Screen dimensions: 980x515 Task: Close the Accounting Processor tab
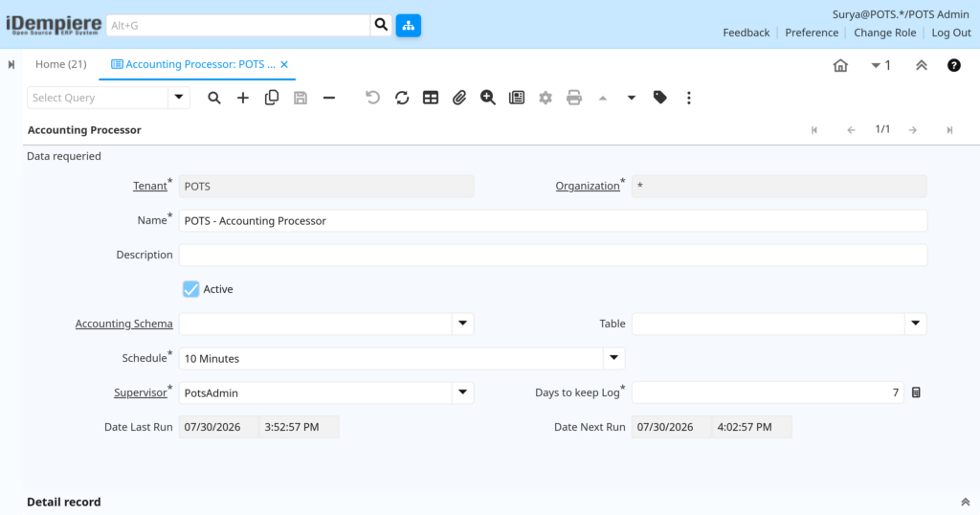pos(284,64)
